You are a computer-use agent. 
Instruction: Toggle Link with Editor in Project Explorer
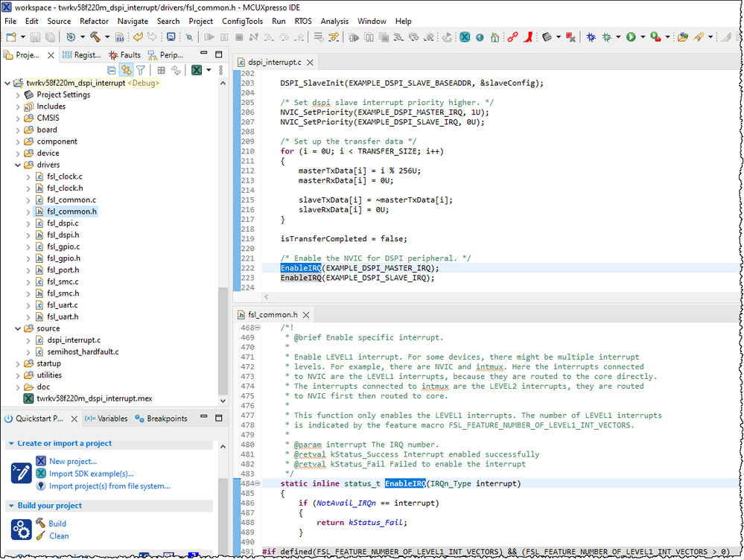pos(126,70)
